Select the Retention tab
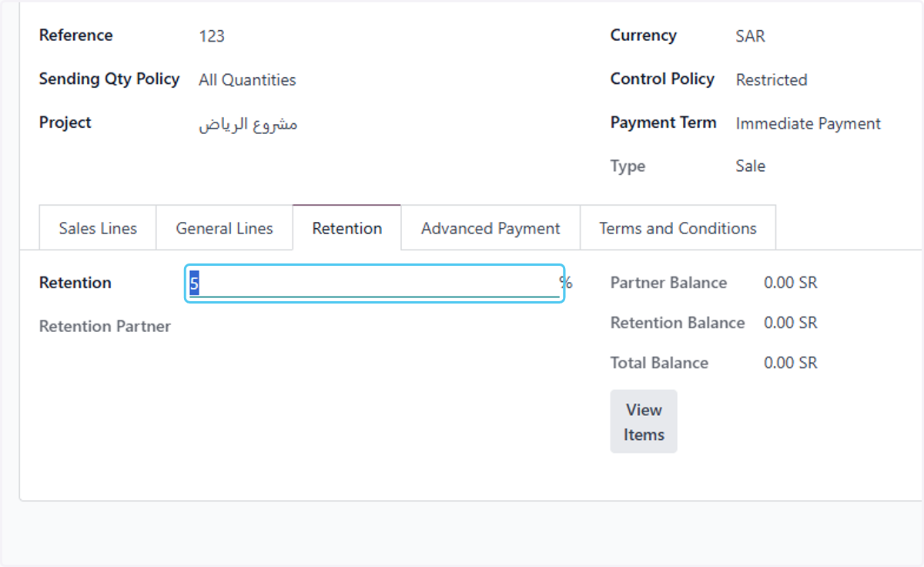The image size is (924, 567). 347,228
